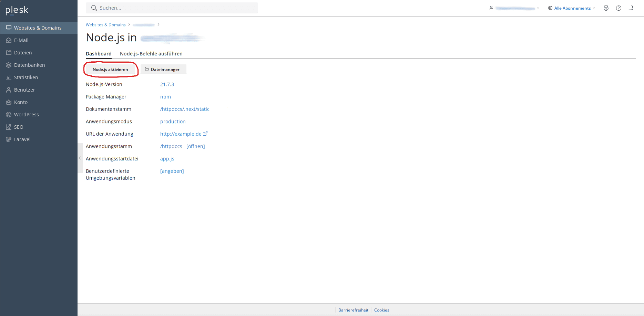Click the blurred domain breadcrumb

pos(144,25)
